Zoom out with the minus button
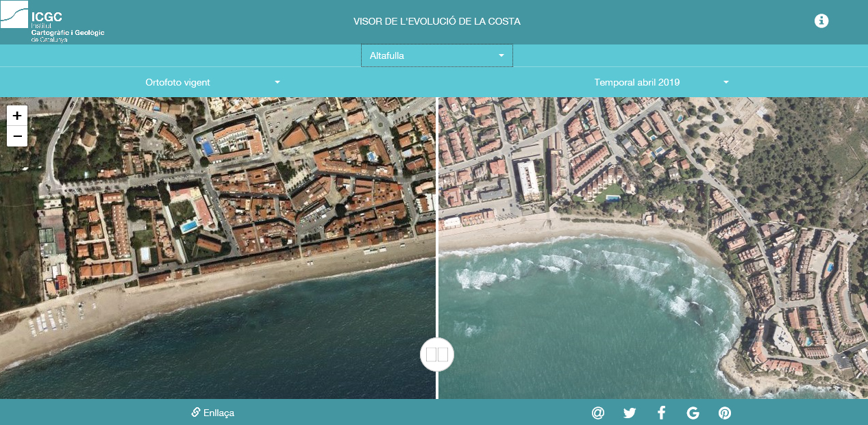The height and width of the screenshot is (425, 868). tap(17, 136)
